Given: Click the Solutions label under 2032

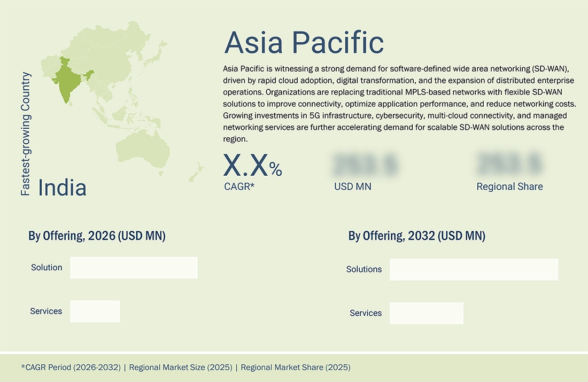Looking at the screenshot, I should (x=363, y=269).
